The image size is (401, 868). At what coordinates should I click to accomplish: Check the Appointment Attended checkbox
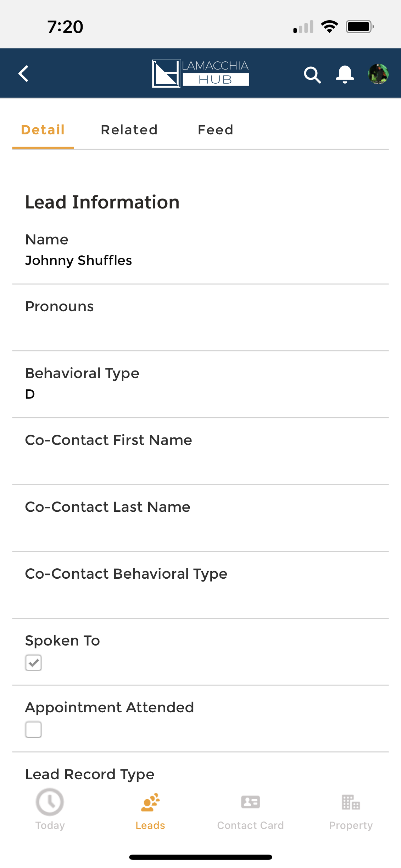[33, 729]
